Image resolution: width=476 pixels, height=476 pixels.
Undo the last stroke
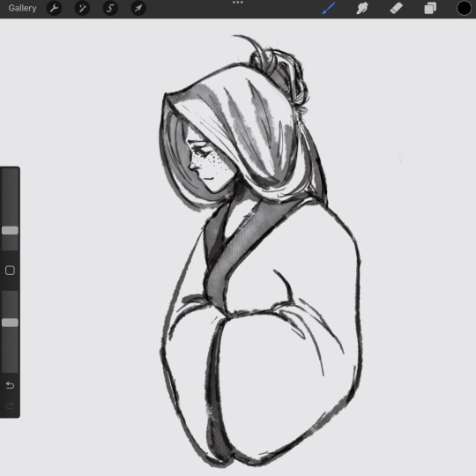point(10,385)
